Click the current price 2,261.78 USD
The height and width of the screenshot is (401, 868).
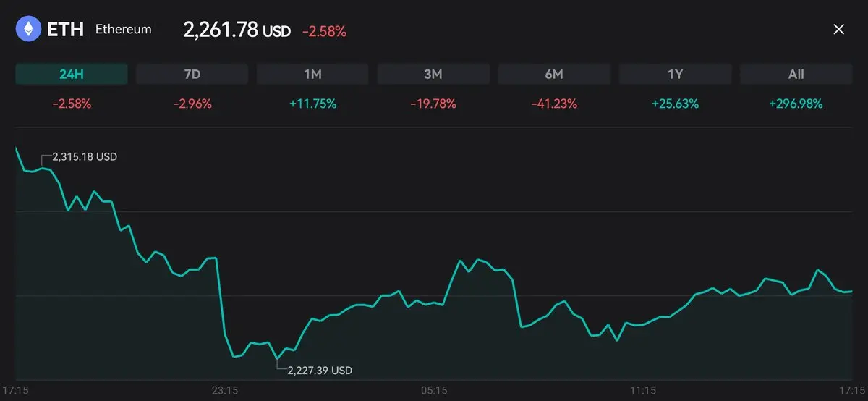pyautogui.click(x=237, y=30)
